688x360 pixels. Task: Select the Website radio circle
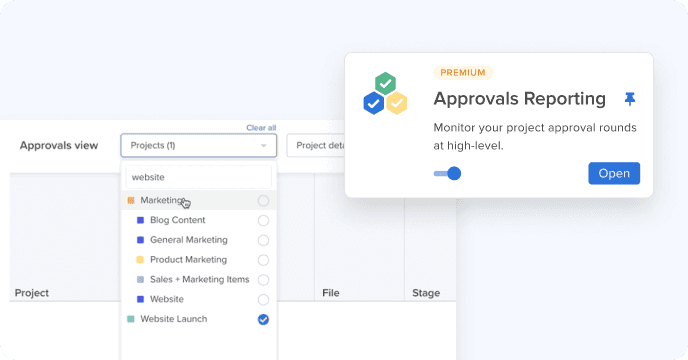[263, 299]
